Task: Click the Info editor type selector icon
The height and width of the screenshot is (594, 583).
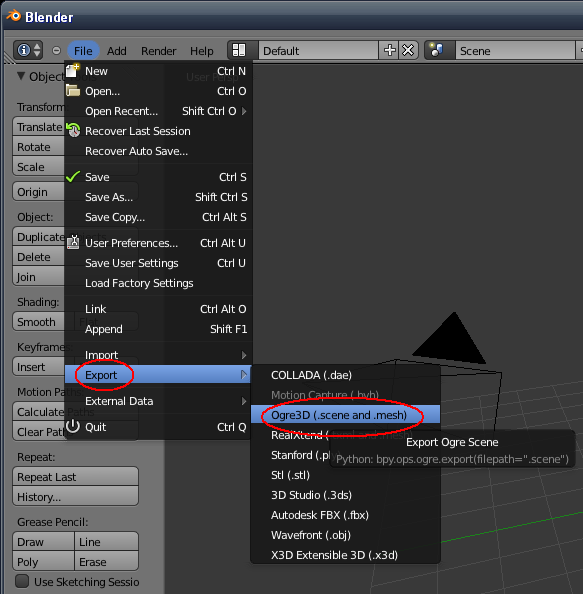Action: click(28, 50)
